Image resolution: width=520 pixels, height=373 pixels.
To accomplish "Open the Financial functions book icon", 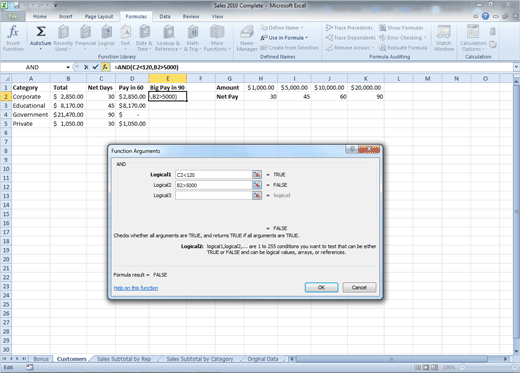I will click(x=85, y=32).
